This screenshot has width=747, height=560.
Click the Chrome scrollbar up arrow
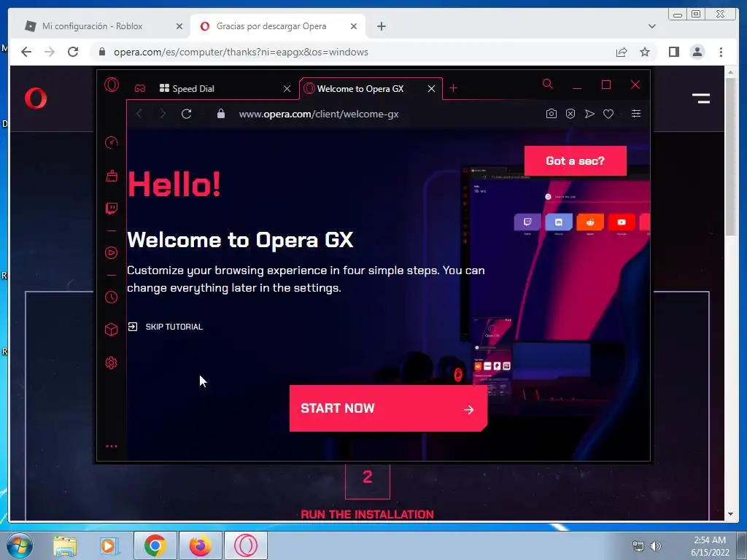coord(730,72)
